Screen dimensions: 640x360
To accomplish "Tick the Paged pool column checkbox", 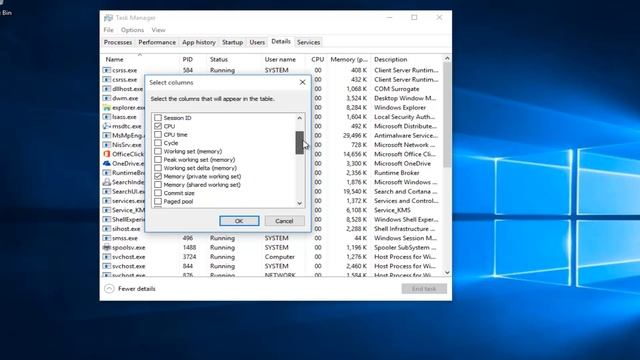I will [158, 202].
